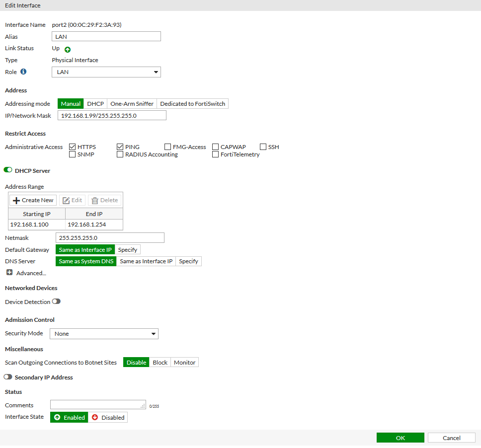Click the Cancel button

click(452, 438)
